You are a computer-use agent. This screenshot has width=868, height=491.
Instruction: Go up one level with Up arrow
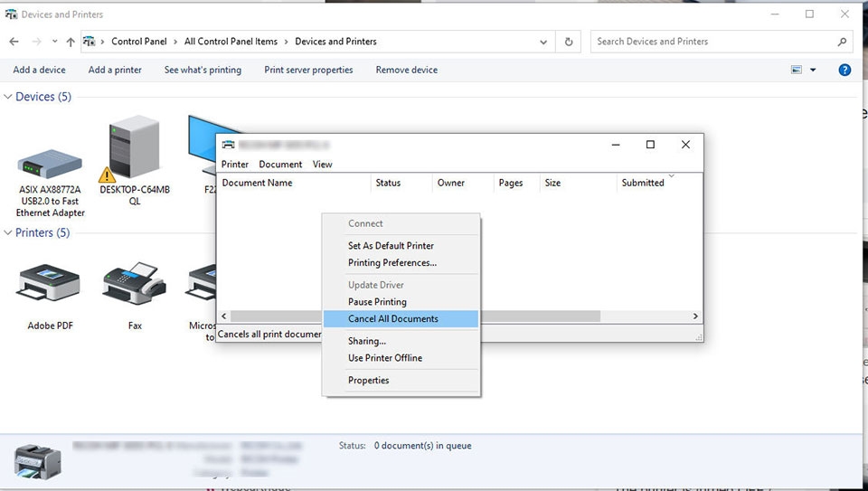pyautogui.click(x=71, y=42)
